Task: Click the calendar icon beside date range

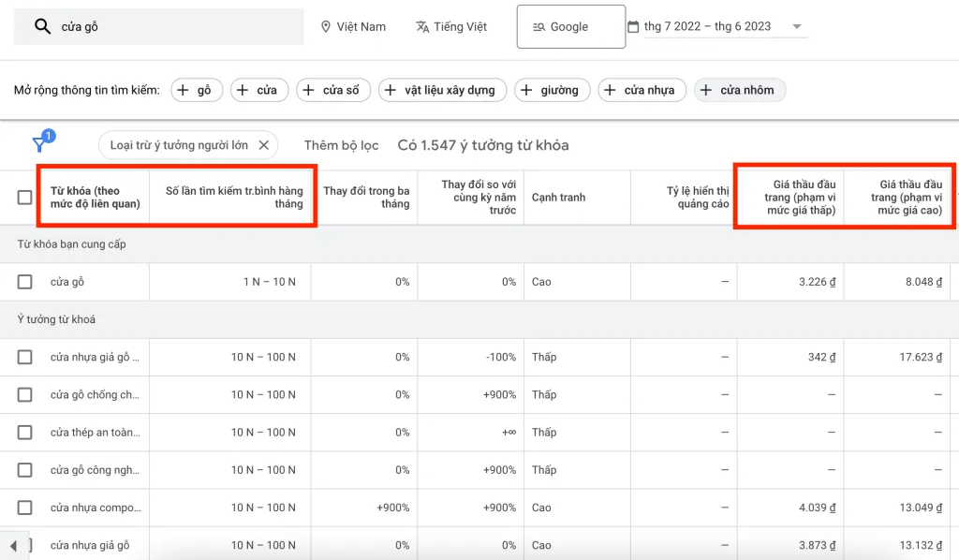Action: pos(633,26)
